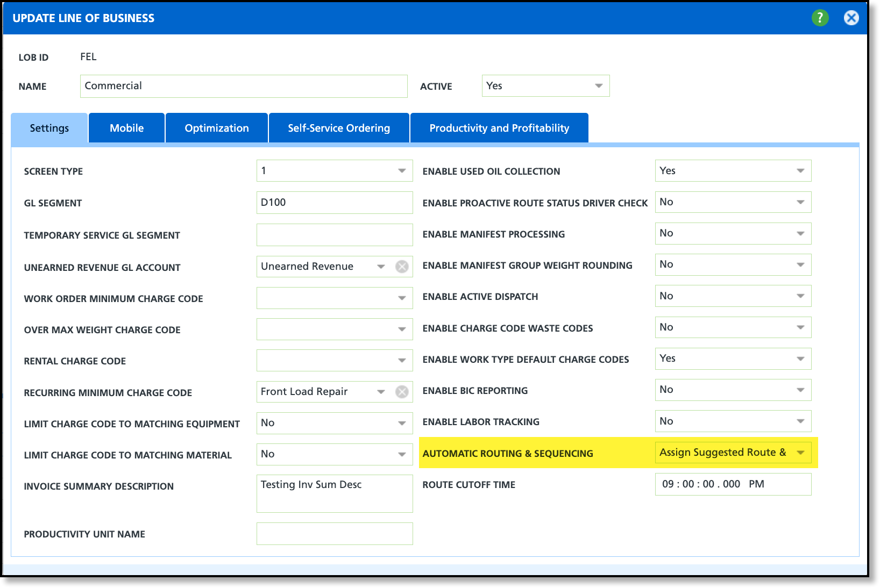This screenshot has width=880, height=588.
Task: Expand the Enable Active Dispatch dropdown
Action: [x=733, y=296]
